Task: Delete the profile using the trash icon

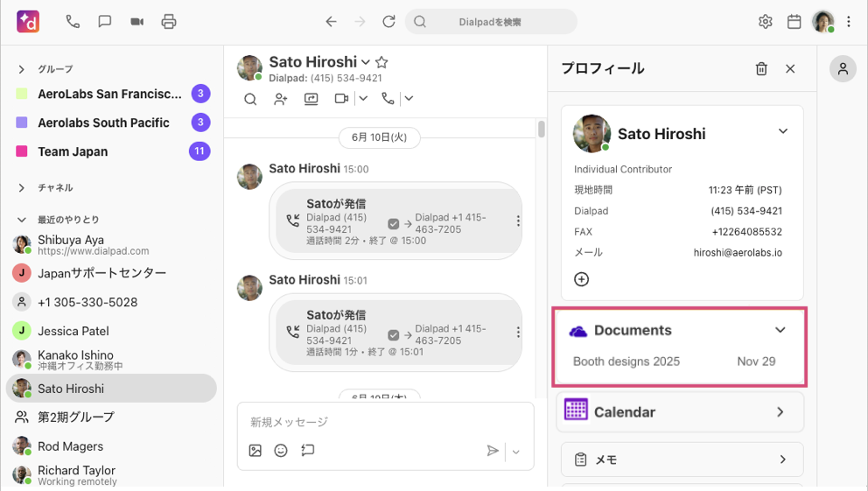Action: 761,68
